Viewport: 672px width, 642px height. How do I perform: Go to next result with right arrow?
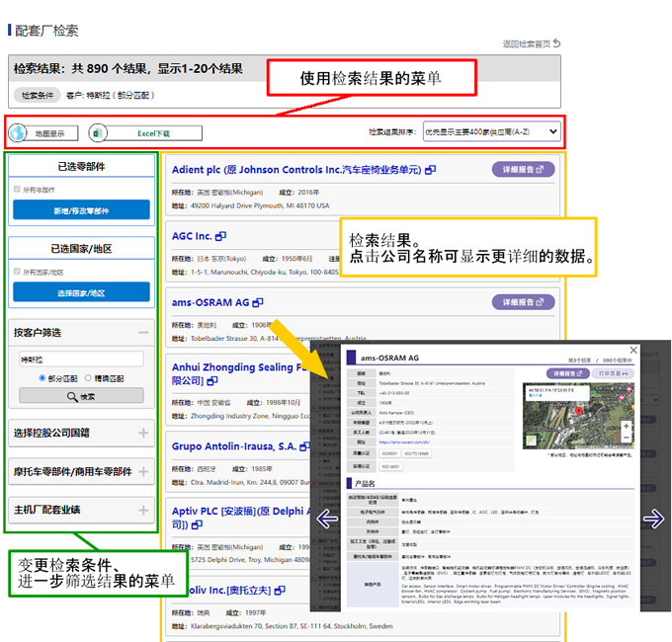pos(653,518)
